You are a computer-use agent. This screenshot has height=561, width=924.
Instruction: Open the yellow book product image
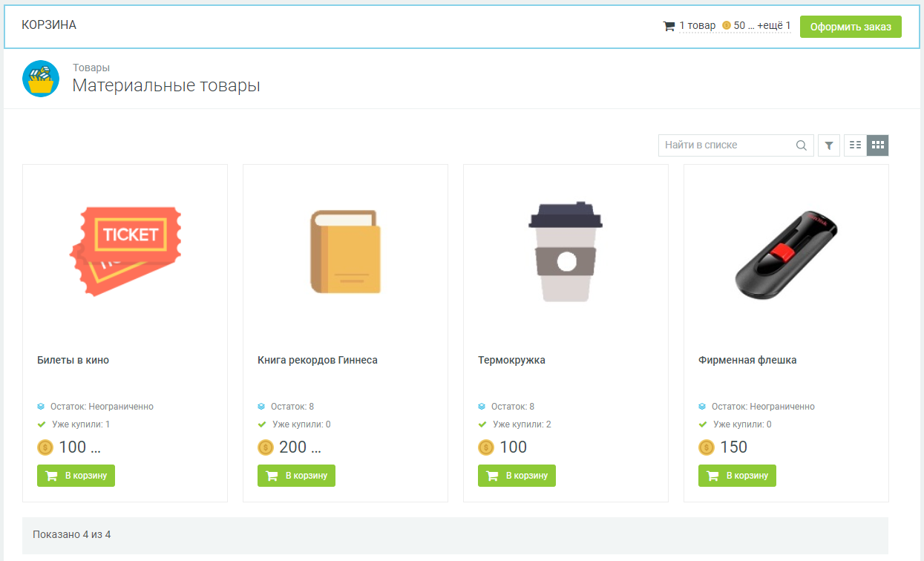(345, 252)
